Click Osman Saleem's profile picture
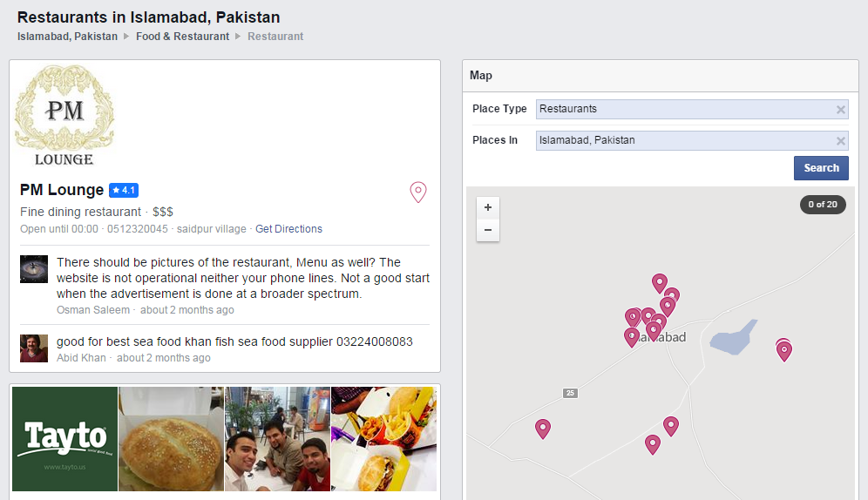 pyautogui.click(x=34, y=269)
